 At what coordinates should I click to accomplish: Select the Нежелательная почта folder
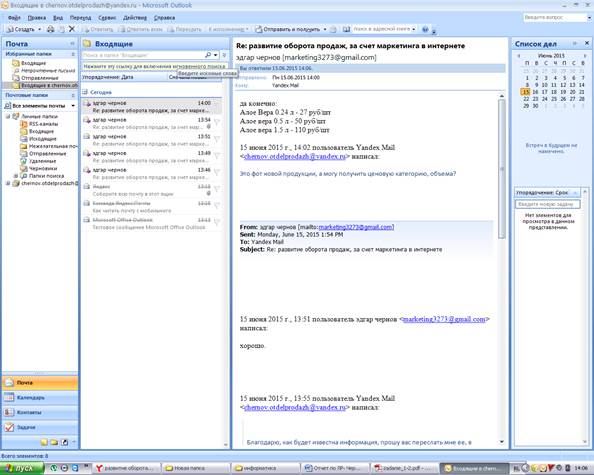point(49,146)
